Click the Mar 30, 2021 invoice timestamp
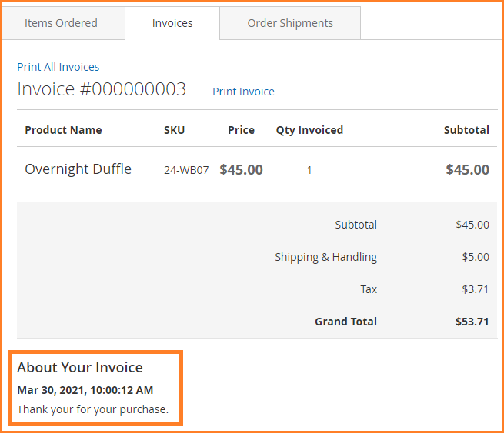The image size is (504, 434). point(85,390)
